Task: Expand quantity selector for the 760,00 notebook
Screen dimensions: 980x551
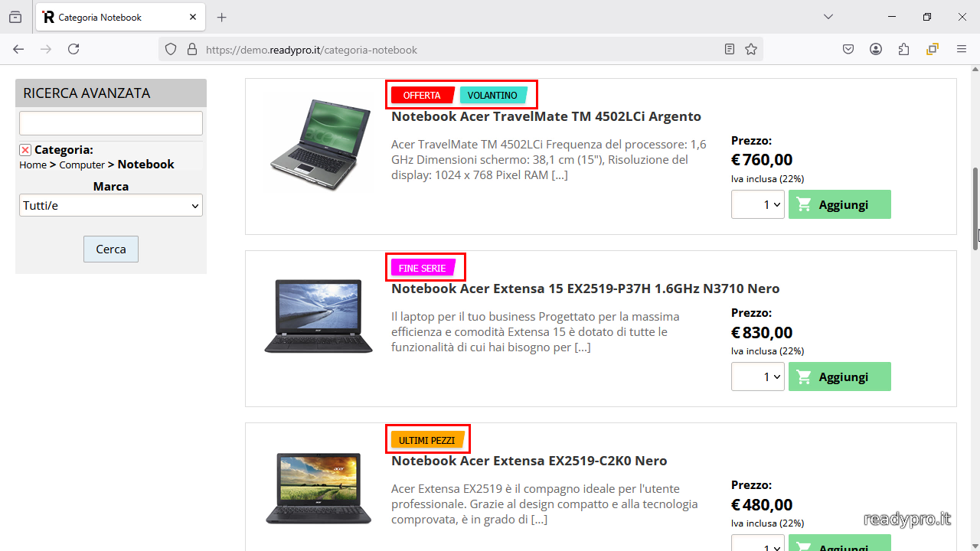Action: pyautogui.click(x=757, y=204)
